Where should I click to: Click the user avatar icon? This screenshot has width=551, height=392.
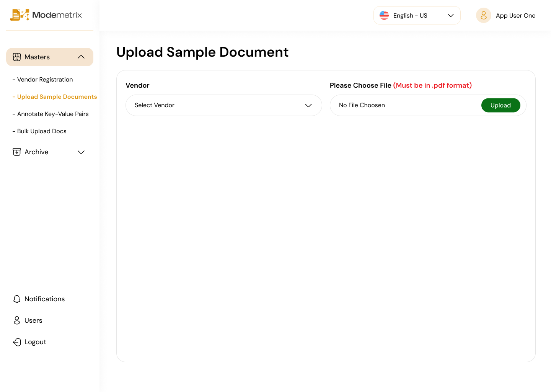point(484,15)
